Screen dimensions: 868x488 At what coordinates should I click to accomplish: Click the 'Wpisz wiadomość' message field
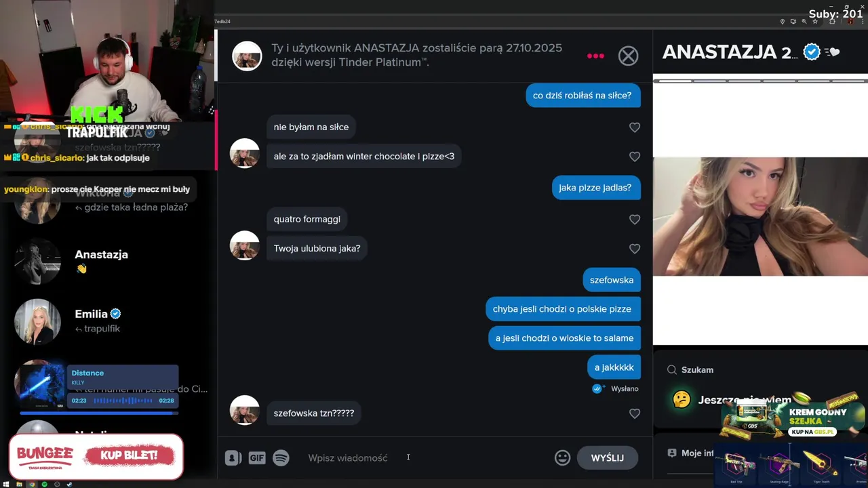point(427,458)
